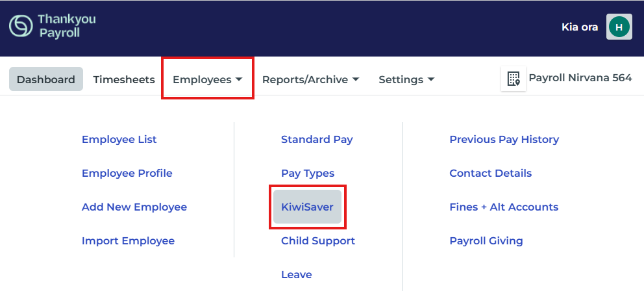View Previous Pay History
The width and height of the screenshot is (644, 297).
click(x=504, y=140)
